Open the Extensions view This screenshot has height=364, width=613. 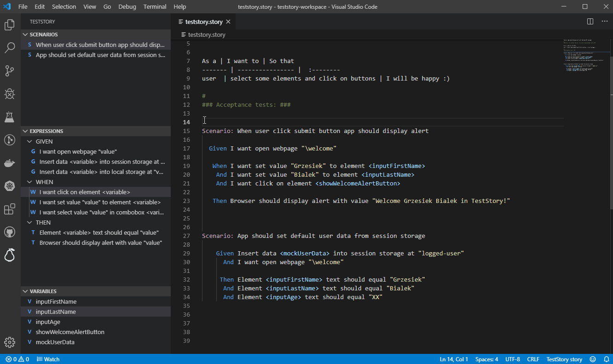pyautogui.click(x=10, y=209)
